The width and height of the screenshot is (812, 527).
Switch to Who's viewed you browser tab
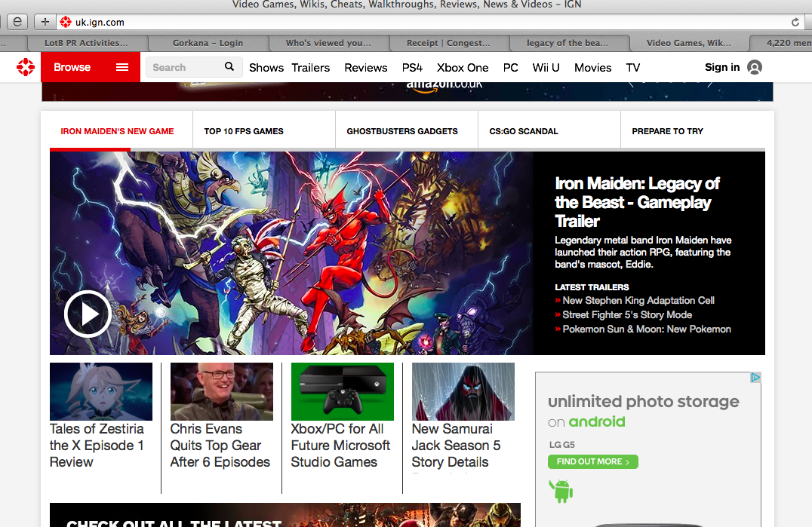(x=328, y=43)
